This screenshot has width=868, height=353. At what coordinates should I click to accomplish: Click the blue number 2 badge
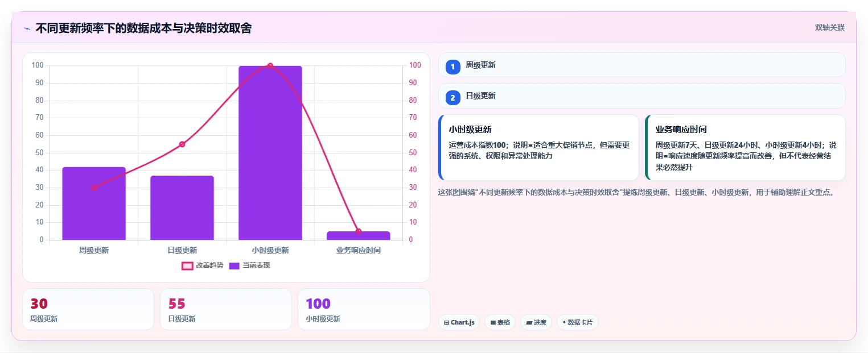pos(453,98)
